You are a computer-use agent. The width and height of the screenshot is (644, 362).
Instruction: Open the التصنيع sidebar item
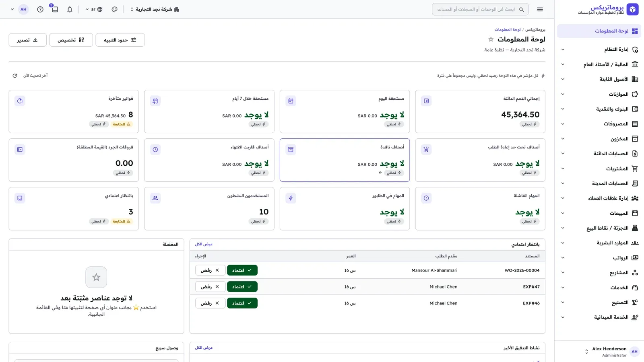[599, 302]
